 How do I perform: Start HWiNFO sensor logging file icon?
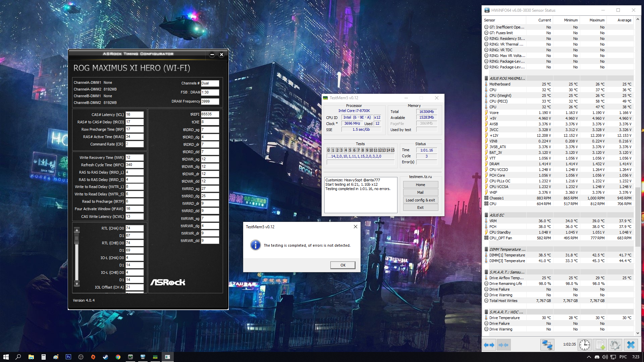click(600, 345)
